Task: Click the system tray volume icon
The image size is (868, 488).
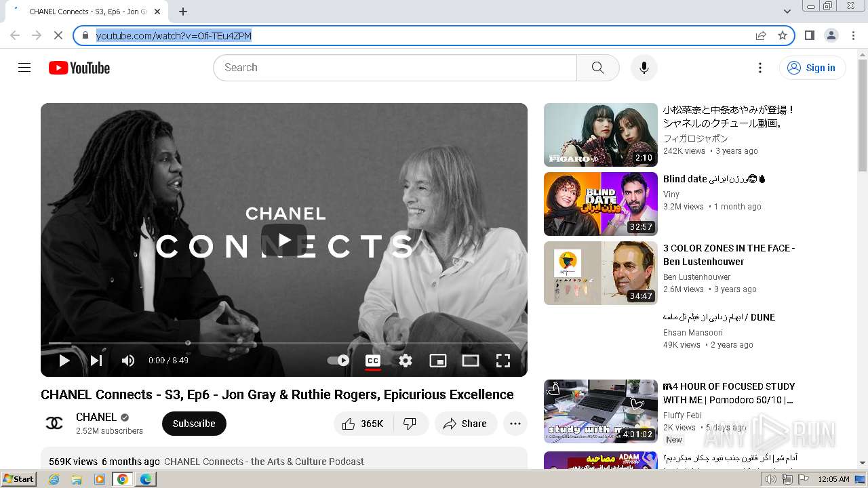Action: tap(771, 479)
